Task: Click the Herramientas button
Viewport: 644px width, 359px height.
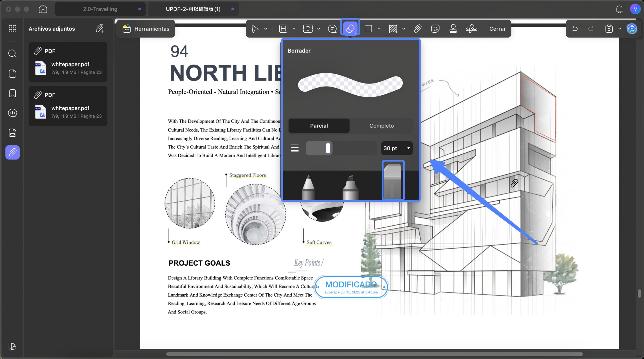Action: point(146,29)
